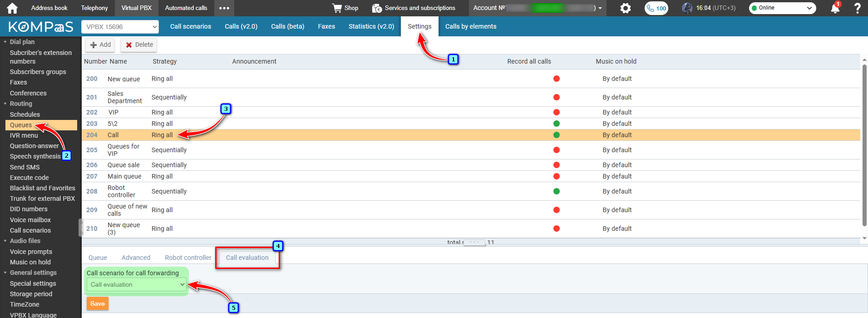Collapse the Routing section
This screenshot has width=868, height=318.
coord(5,104)
